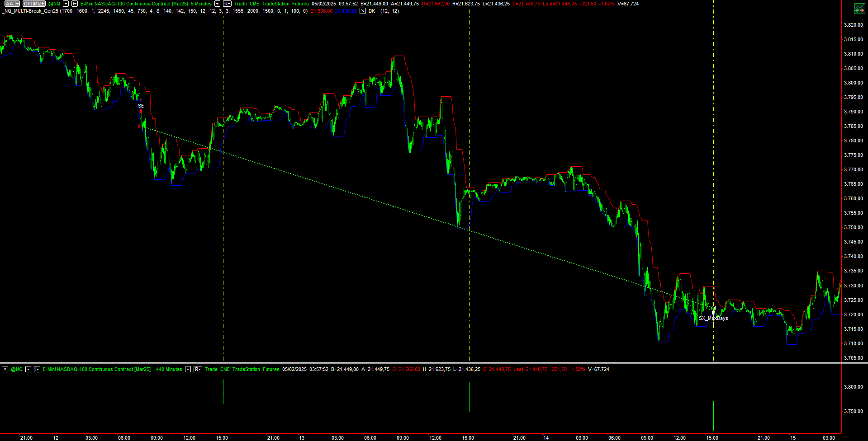
Task: Click the R▾ range settings icon on top chart
Action: click(x=227, y=4)
